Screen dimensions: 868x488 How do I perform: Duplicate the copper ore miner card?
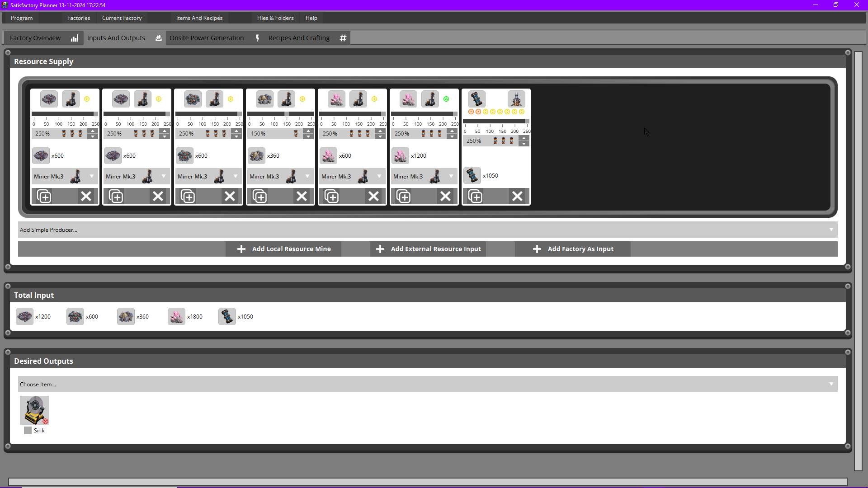pyautogui.click(x=188, y=197)
